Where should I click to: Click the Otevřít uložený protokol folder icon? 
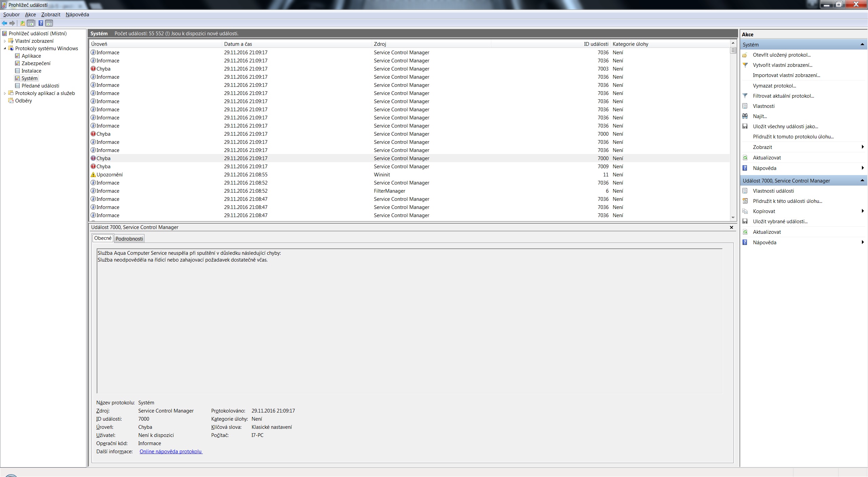point(745,55)
